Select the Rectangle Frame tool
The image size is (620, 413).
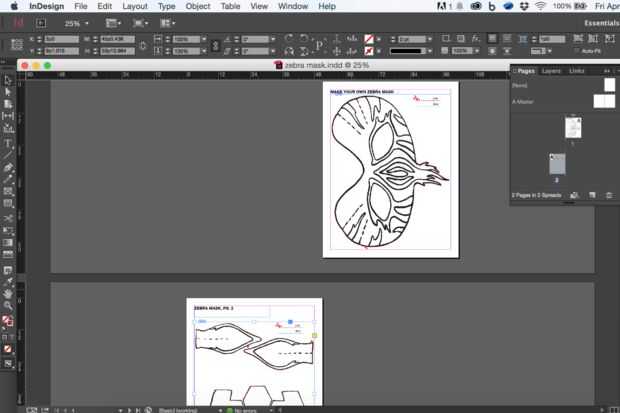pyautogui.click(x=8, y=191)
